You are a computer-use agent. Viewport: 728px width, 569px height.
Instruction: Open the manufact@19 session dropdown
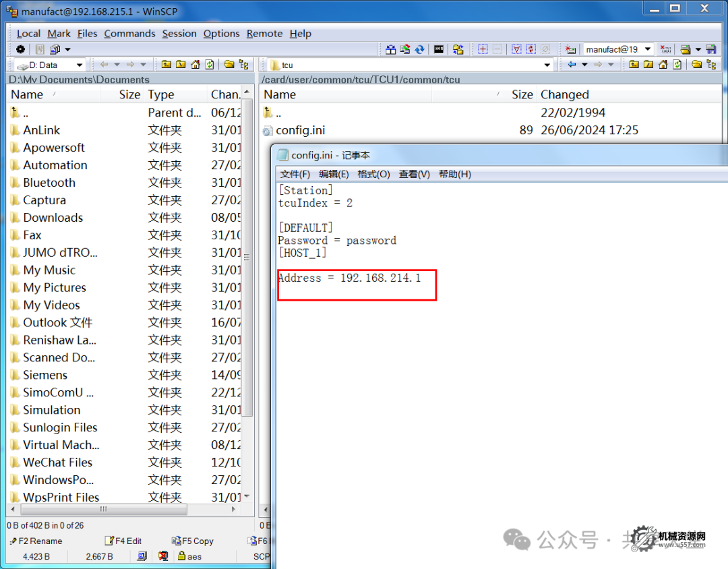(646, 49)
